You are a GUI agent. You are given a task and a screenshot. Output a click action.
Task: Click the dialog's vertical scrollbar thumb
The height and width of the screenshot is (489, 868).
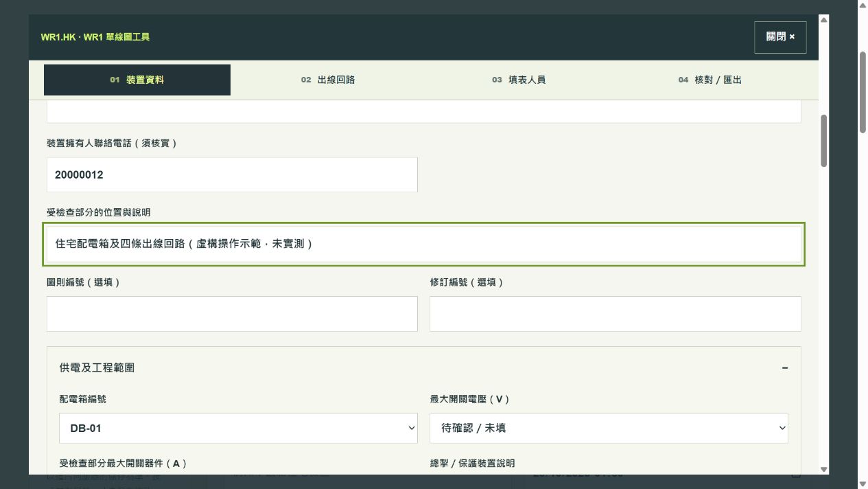point(824,140)
